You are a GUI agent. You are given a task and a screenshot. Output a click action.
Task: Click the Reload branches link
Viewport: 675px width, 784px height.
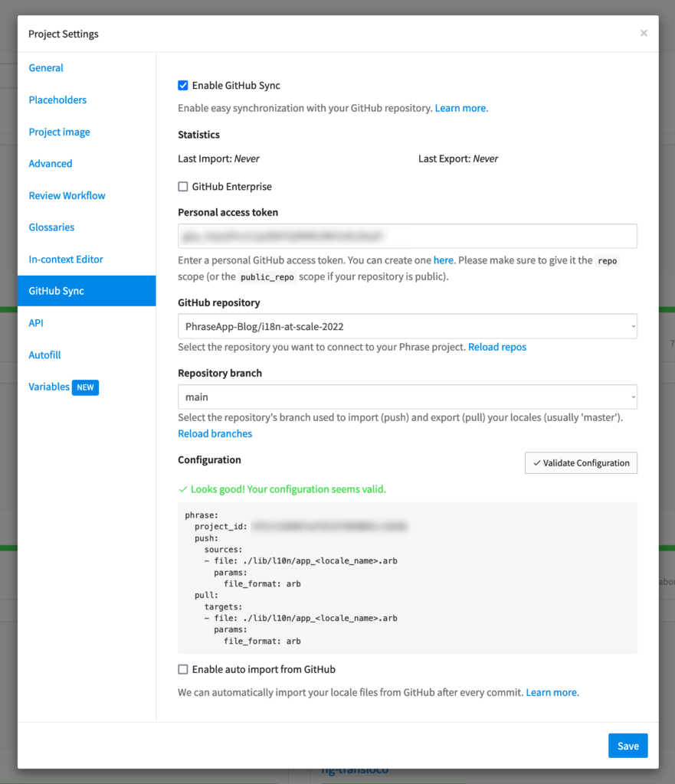[x=215, y=433]
